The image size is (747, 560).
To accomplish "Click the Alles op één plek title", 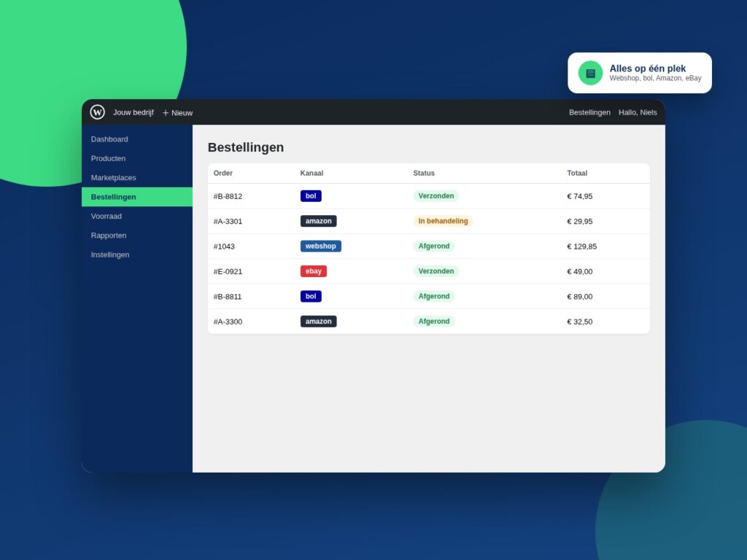I will (648, 69).
